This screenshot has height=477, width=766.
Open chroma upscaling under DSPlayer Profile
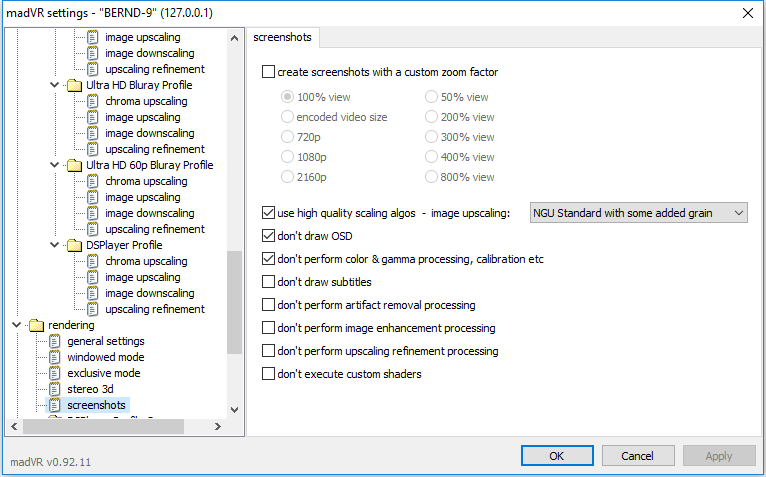point(146,261)
